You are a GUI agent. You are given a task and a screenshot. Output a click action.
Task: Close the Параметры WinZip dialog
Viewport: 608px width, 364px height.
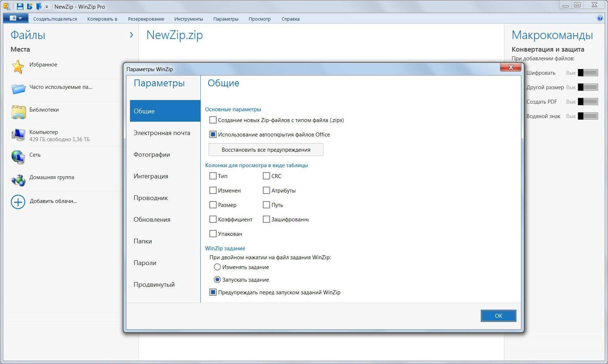click(511, 67)
